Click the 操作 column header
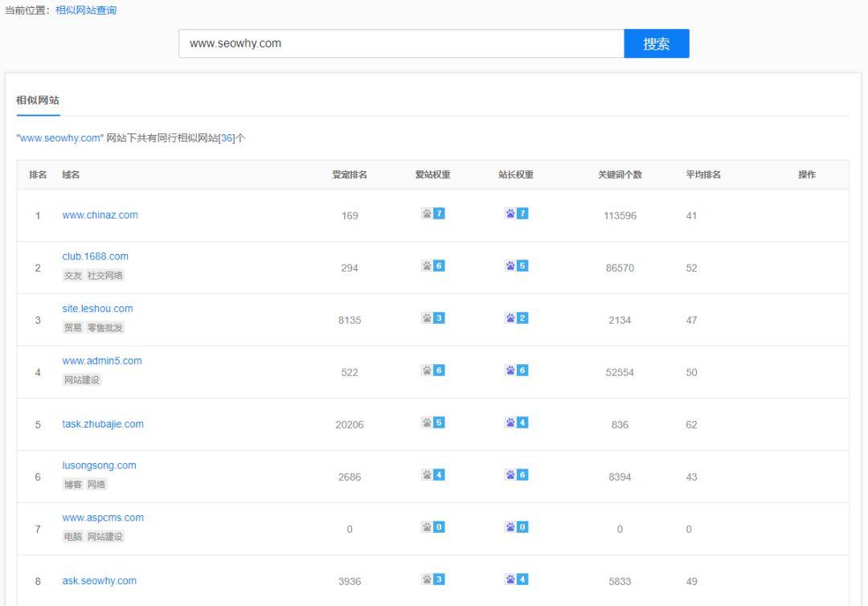 click(807, 175)
